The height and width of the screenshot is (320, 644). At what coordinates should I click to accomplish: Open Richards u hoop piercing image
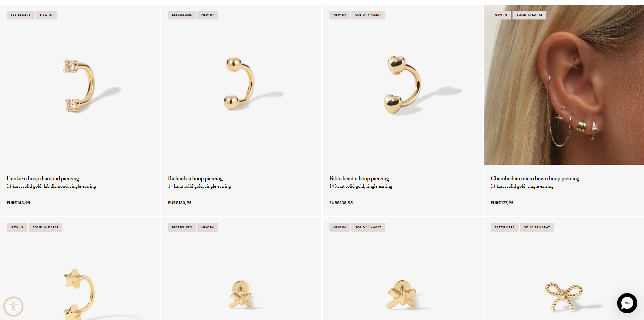tap(241, 85)
